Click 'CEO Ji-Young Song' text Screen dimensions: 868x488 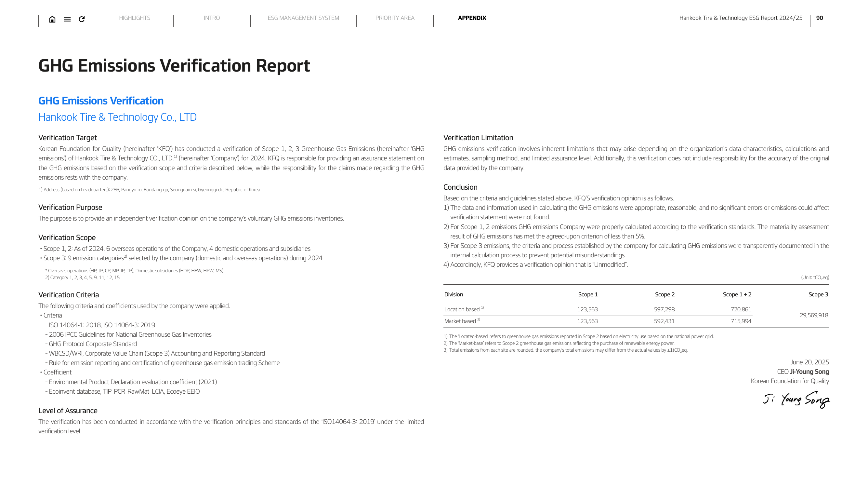[x=803, y=372]
